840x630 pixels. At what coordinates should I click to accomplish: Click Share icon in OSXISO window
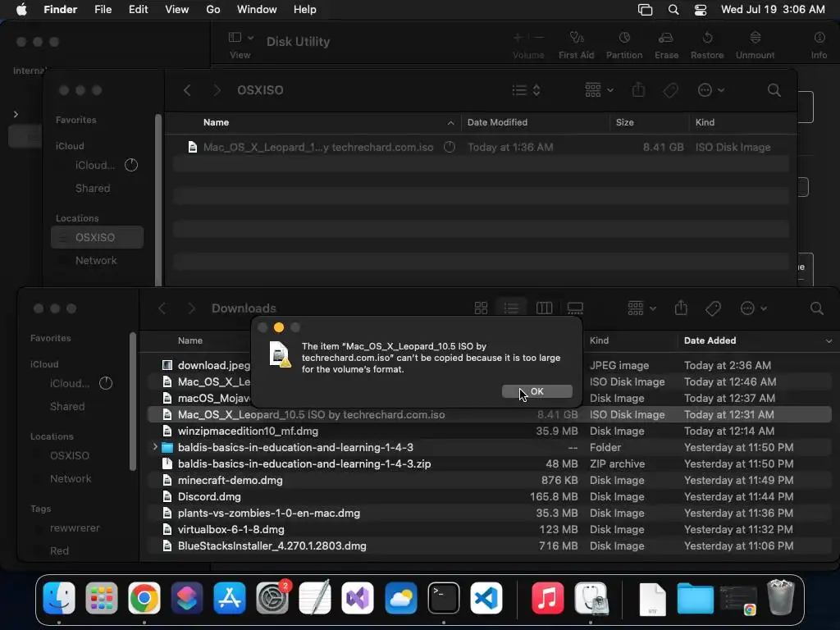point(638,90)
